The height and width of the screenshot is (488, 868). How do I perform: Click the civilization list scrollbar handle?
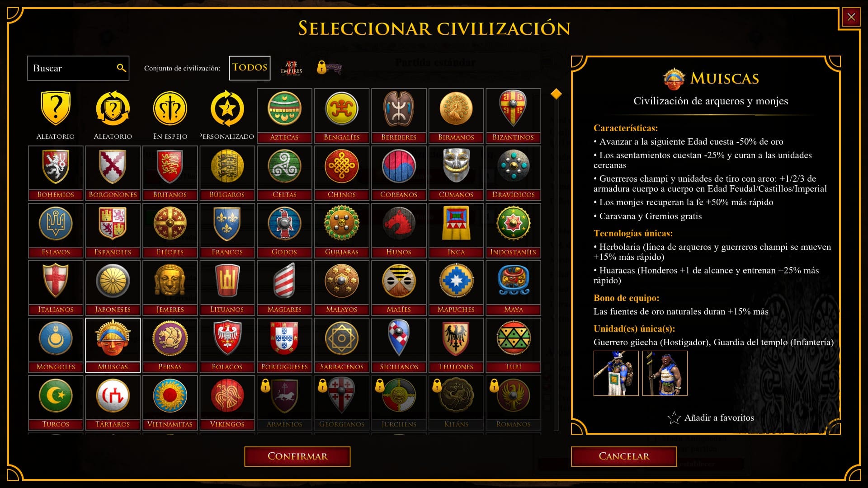point(556,94)
